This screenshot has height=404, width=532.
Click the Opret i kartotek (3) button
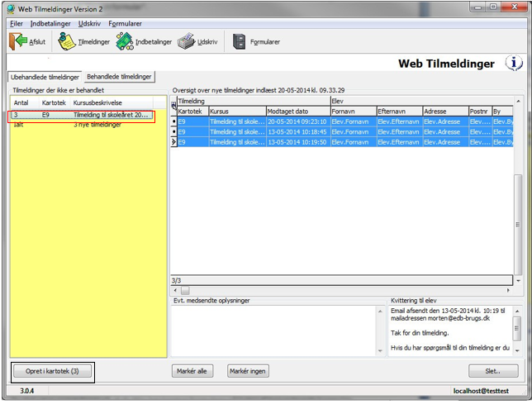click(52, 371)
